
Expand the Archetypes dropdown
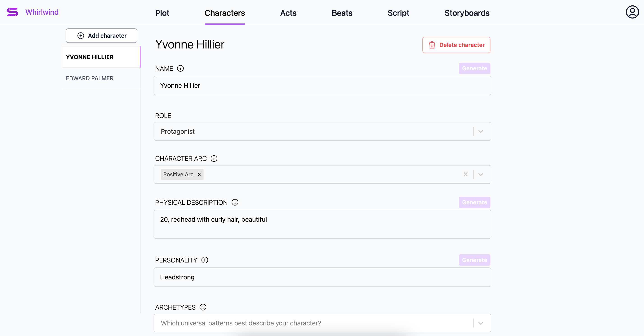(481, 323)
